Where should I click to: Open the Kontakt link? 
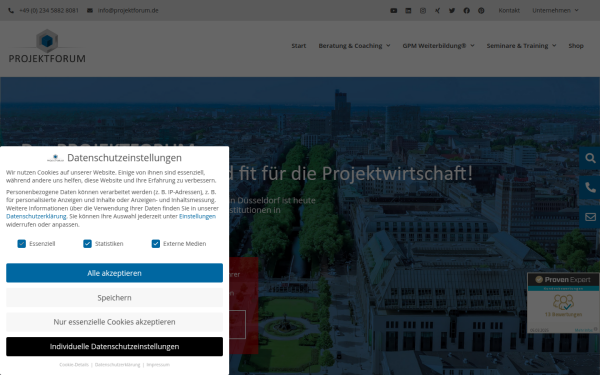coord(509,11)
